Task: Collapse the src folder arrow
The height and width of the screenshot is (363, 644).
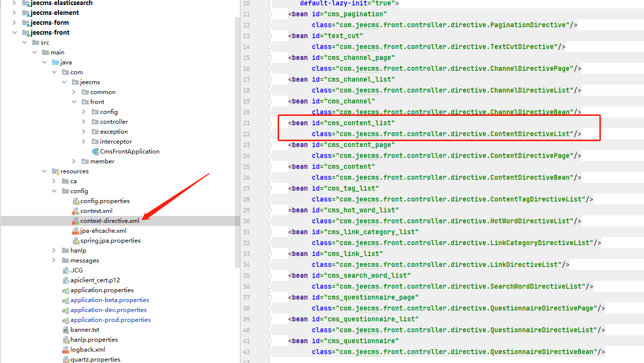Action: [24, 43]
